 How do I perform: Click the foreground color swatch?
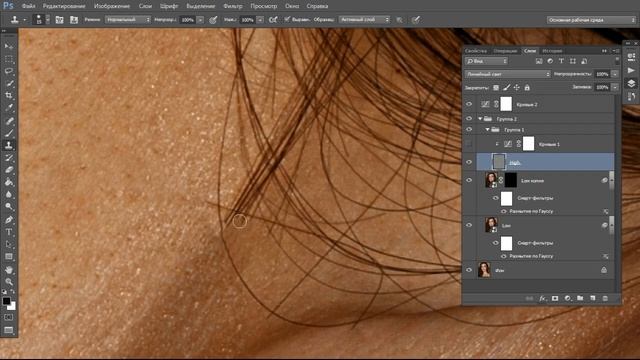point(6,301)
